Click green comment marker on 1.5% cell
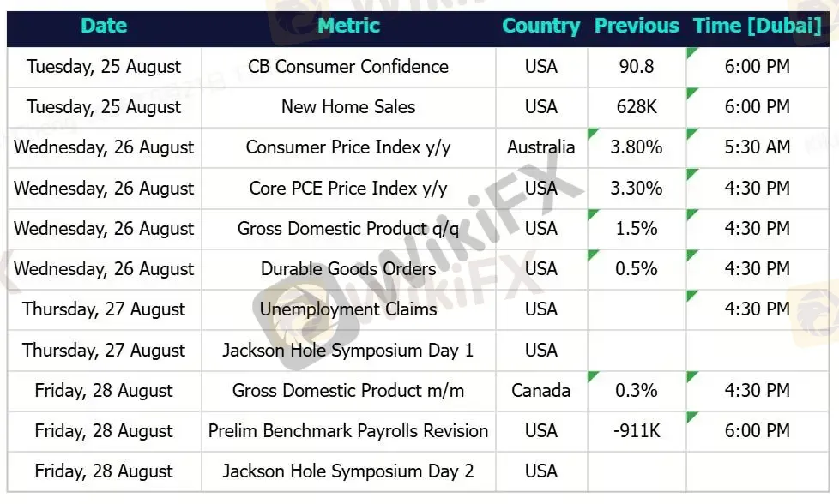Viewport: 839px width, 504px height. pos(593,214)
